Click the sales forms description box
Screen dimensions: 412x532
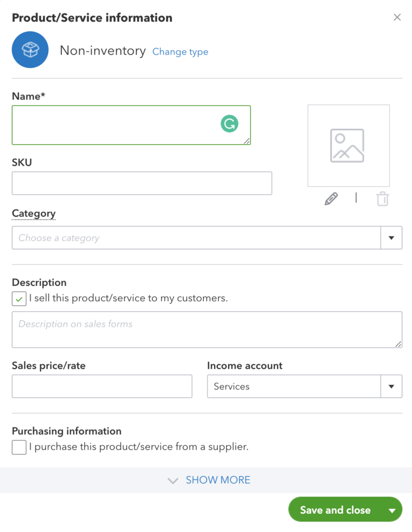(x=207, y=329)
